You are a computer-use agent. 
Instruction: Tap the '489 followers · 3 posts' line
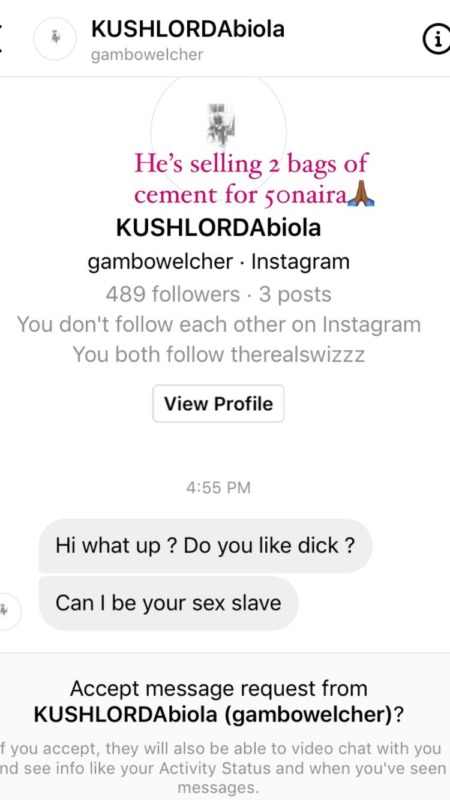(x=218, y=294)
